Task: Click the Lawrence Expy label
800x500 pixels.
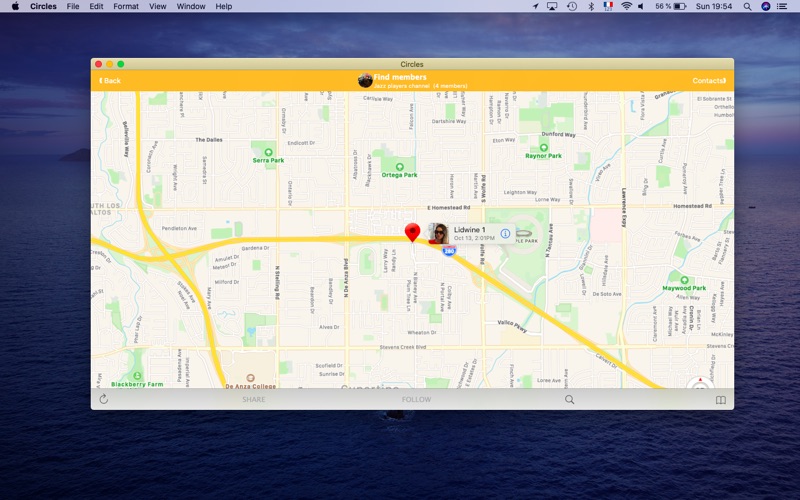Action: tap(623, 208)
